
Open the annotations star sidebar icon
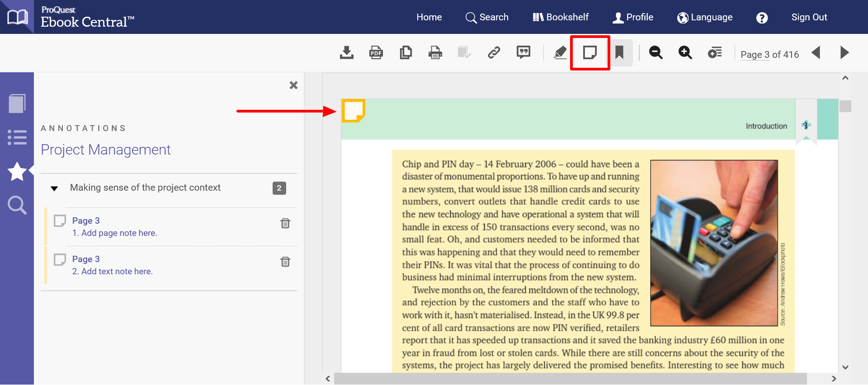[x=17, y=171]
